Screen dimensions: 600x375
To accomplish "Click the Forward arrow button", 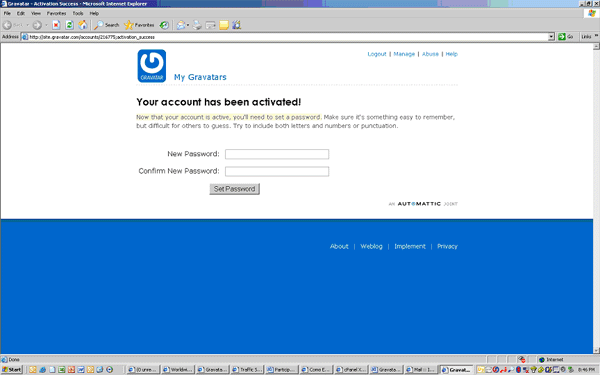I will (x=37, y=25).
